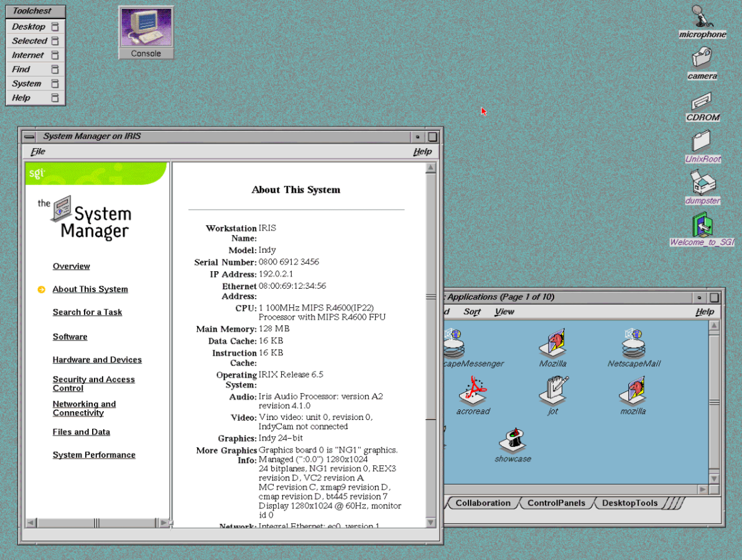Viewport: 742px width, 560px height.
Task: Open Security and Access Control link
Action: click(94, 383)
